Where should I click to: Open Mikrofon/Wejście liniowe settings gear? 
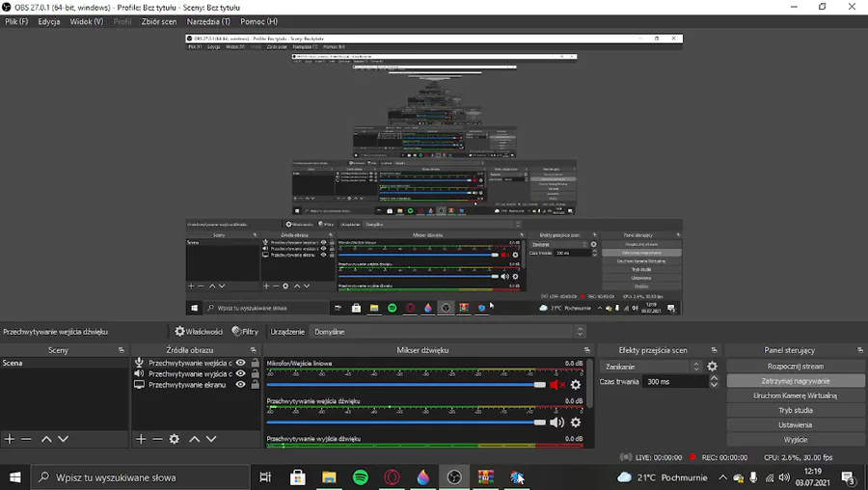[576, 384]
